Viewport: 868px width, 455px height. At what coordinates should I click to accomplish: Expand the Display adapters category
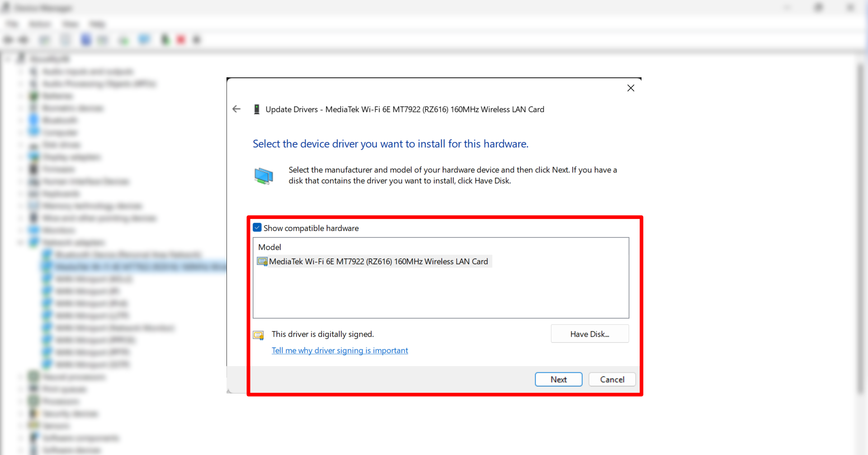tap(19, 157)
